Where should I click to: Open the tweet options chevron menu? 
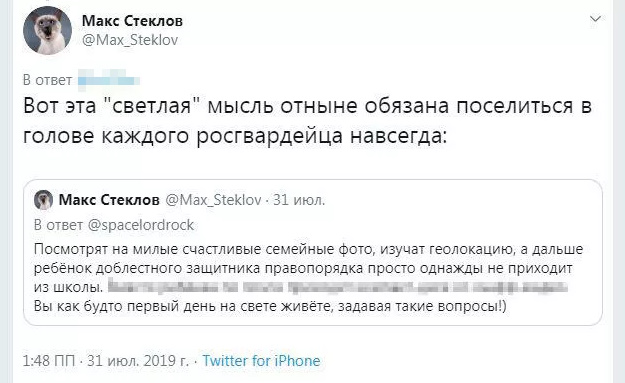click(595, 19)
